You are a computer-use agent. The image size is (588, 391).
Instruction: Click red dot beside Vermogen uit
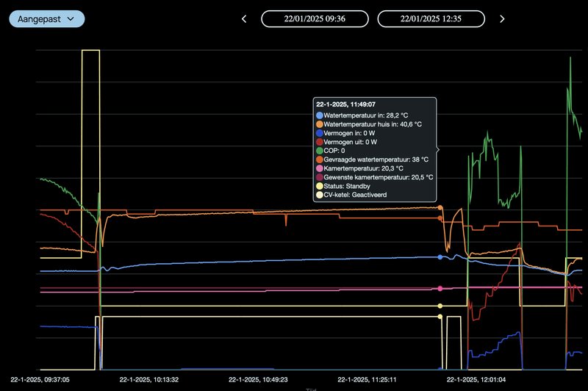319,142
